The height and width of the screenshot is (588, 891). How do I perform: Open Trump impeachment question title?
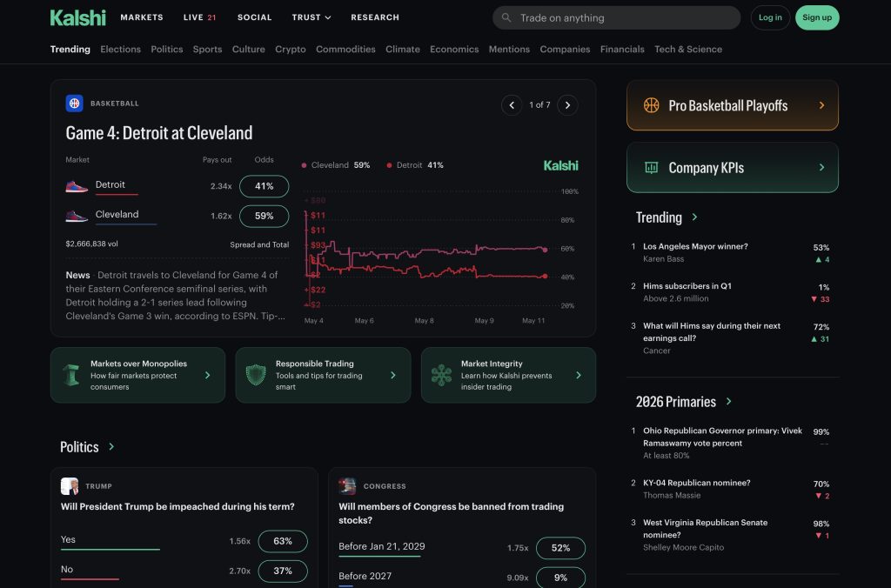(178, 506)
